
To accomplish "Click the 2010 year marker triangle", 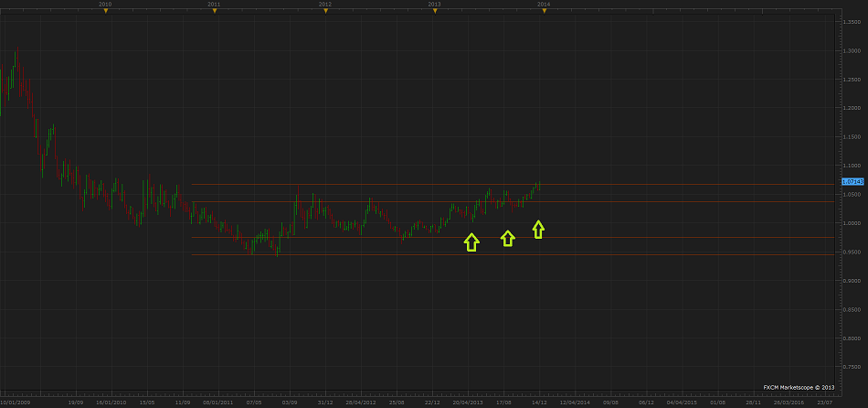I will [x=105, y=11].
